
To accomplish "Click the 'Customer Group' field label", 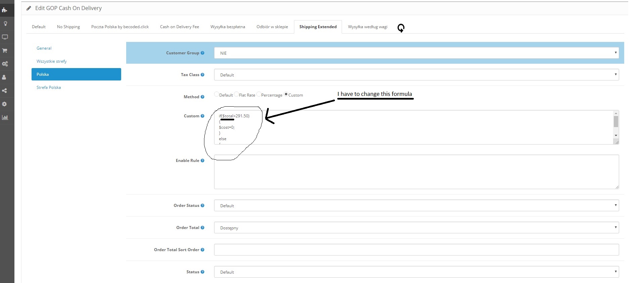I will click(x=183, y=53).
